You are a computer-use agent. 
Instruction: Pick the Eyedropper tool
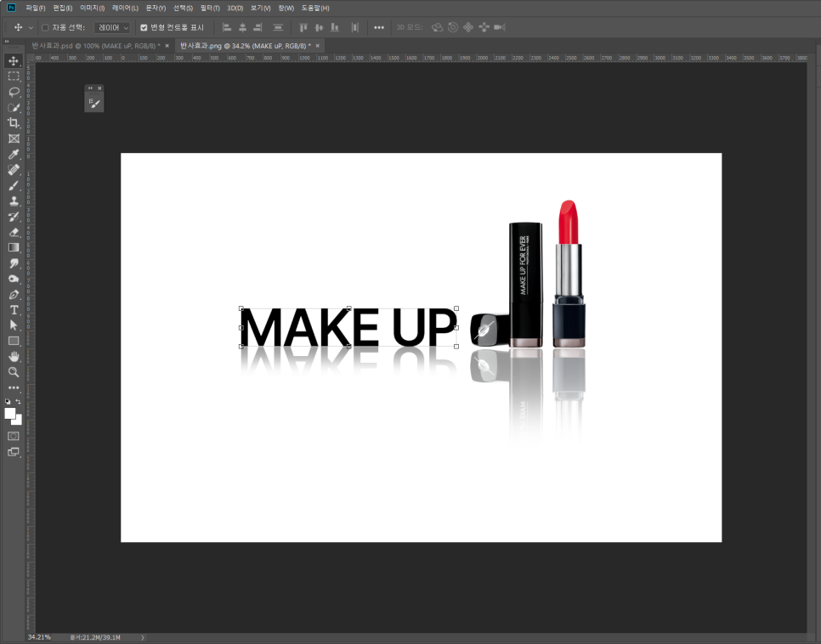14,155
